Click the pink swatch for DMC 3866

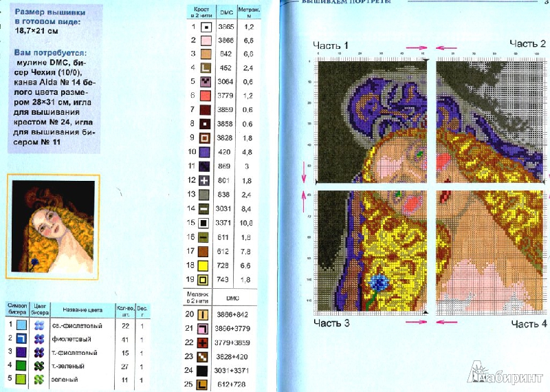[x=206, y=41]
